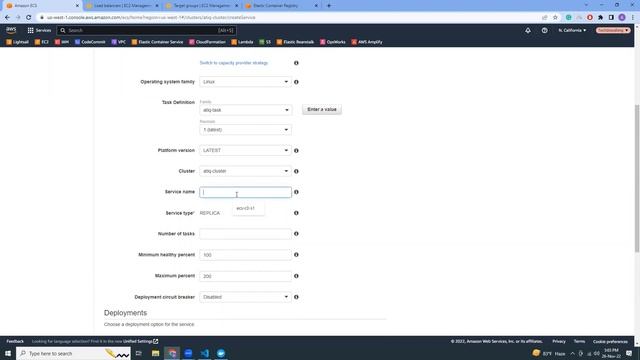Open the OpsWorks shortcut in favorites bar
This screenshot has height=360, width=640.
point(333,42)
